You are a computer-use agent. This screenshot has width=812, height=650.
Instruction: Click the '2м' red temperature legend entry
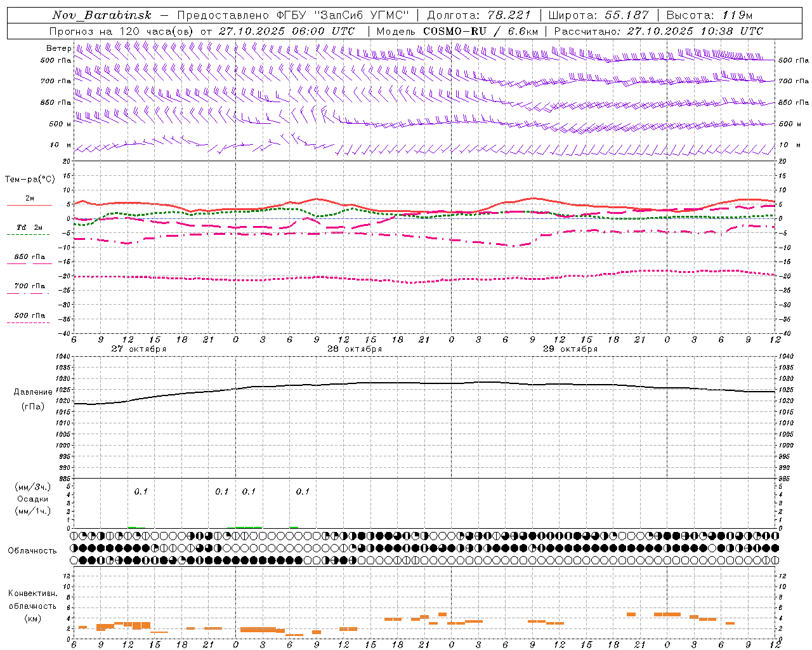(x=30, y=198)
